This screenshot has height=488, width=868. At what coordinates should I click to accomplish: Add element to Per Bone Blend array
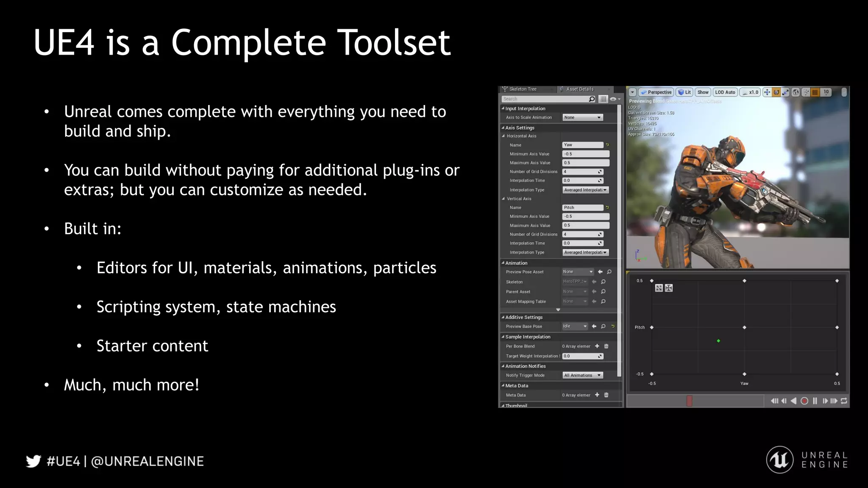pyautogui.click(x=597, y=346)
